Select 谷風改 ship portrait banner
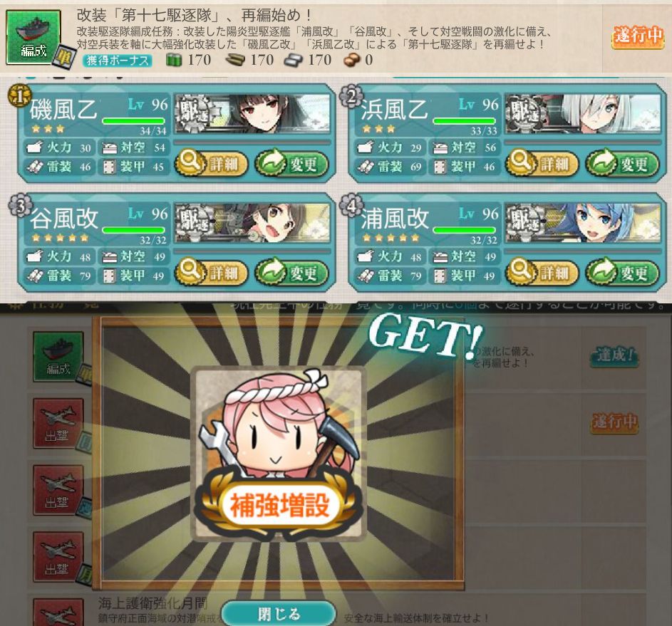The image size is (672, 626). point(252,223)
